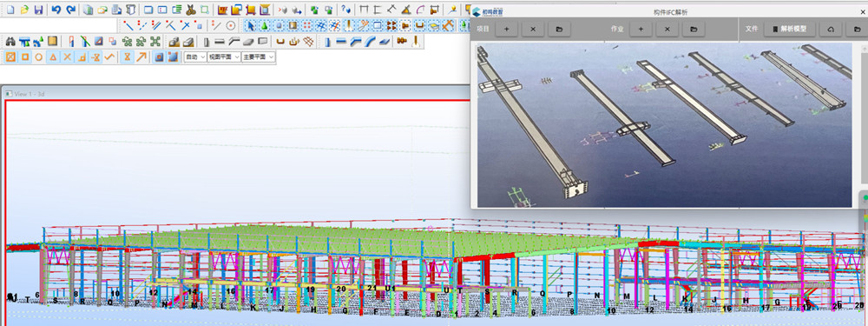Viewport: 868px width, 326px height.
Task: Click the plus button next to 作业
Action: [x=641, y=29]
